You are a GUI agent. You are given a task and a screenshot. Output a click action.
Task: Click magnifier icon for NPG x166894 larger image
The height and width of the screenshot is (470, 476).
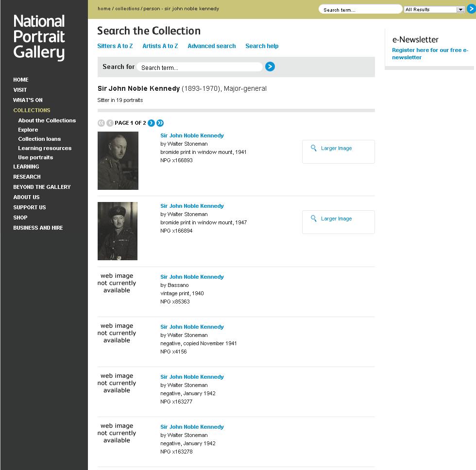[x=314, y=218]
